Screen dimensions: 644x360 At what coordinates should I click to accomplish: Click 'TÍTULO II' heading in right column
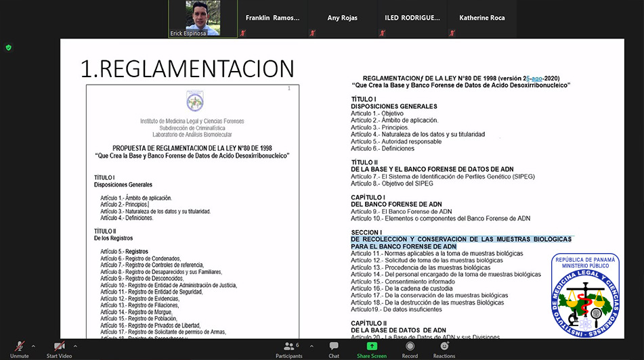364,162
